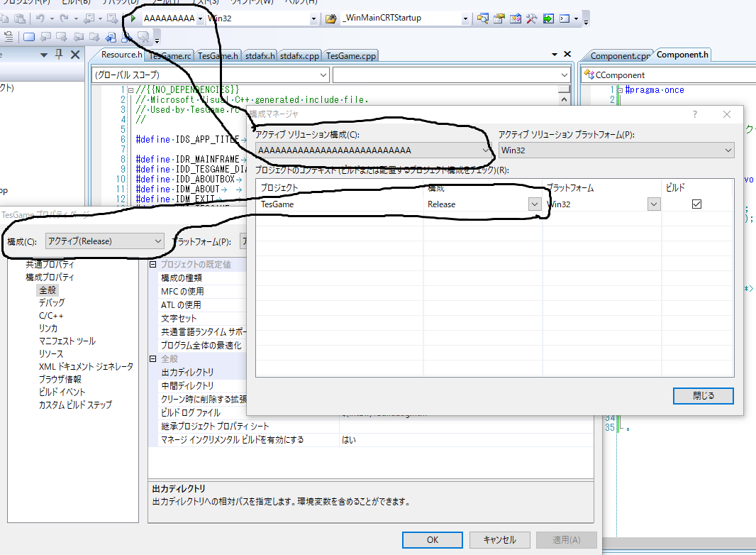This screenshot has width=756, height=555.
Task: Collapse the 全般 property grid section
Action: 153,359
